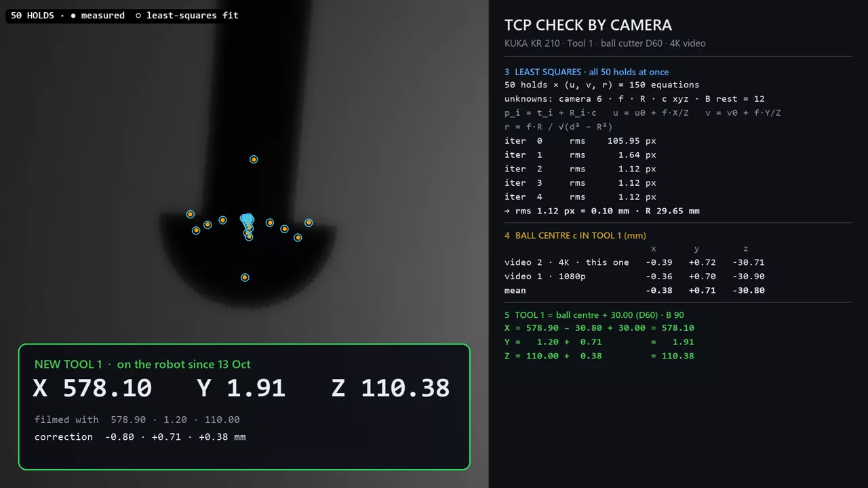This screenshot has height=488, width=868.
Task: Select the 'Y = 1.20 + 0.71' equation
Action: [x=599, y=342]
